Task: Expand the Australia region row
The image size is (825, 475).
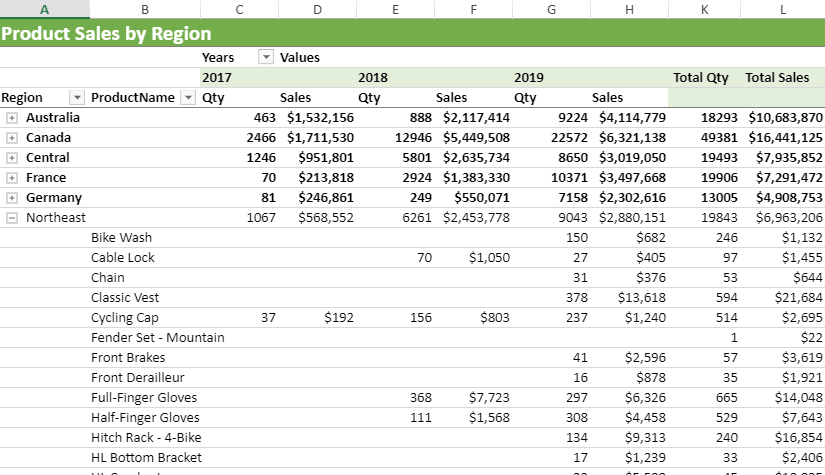Action: 12,118
